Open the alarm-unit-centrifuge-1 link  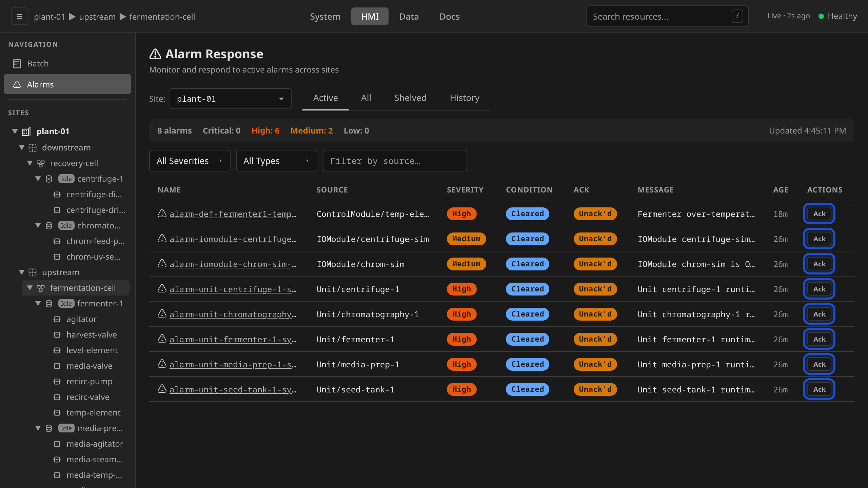[x=233, y=289]
